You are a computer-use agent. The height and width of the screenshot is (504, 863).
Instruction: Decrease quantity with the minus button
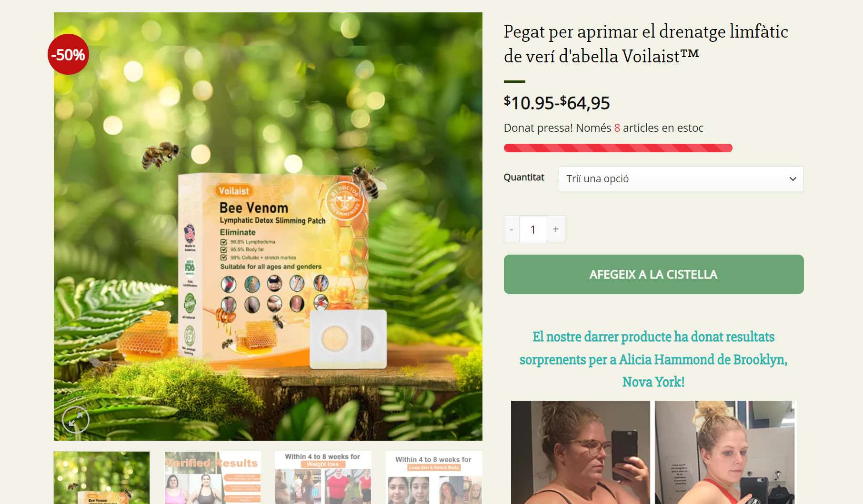pos(512,229)
